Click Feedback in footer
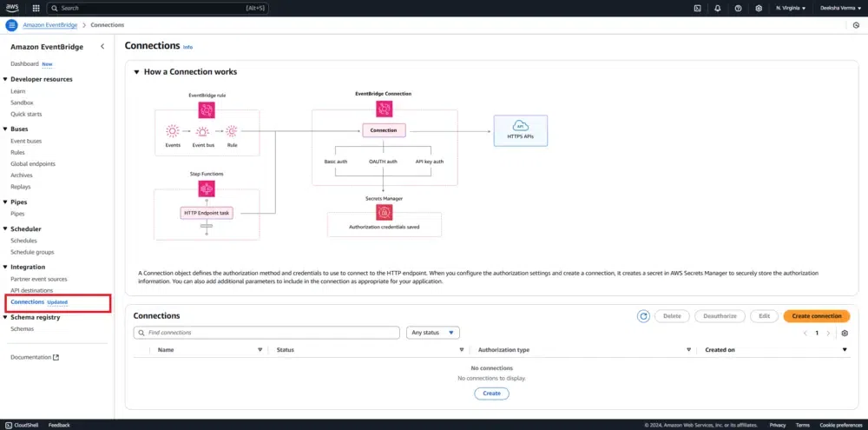 pos(59,425)
